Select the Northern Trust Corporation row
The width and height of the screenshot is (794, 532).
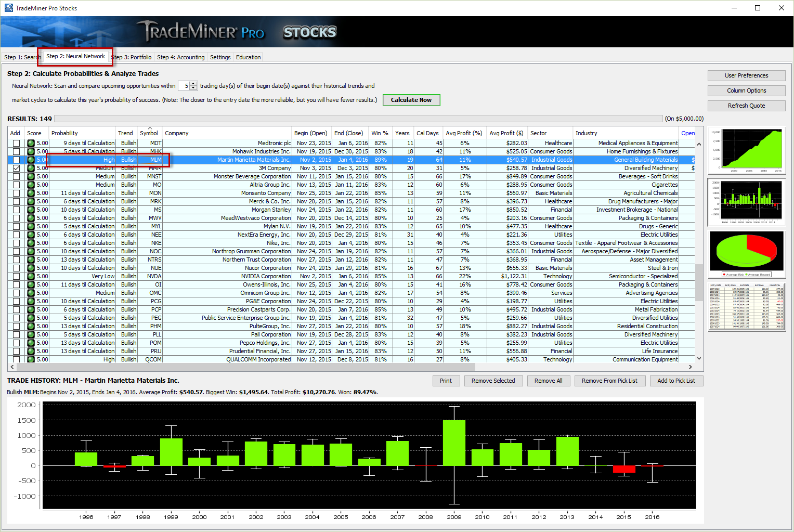coord(351,259)
